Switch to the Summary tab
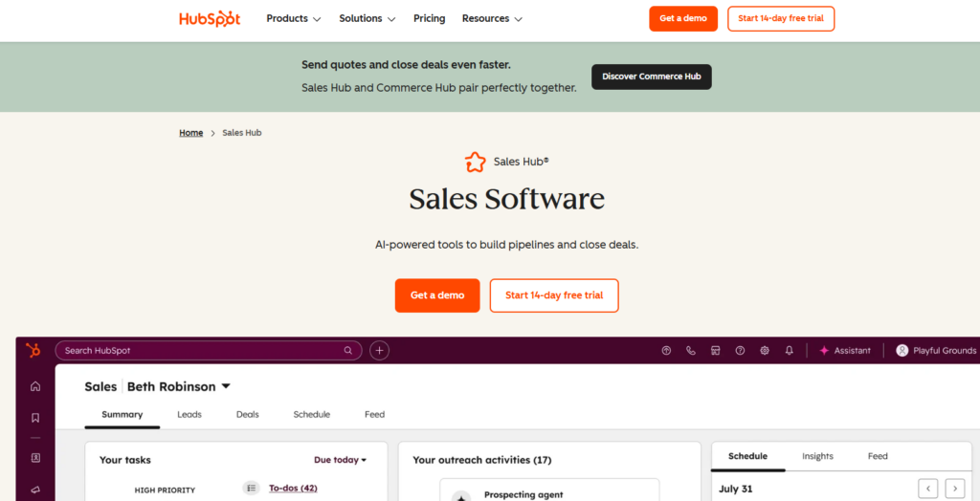Image resolution: width=980 pixels, height=501 pixels. point(122,414)
